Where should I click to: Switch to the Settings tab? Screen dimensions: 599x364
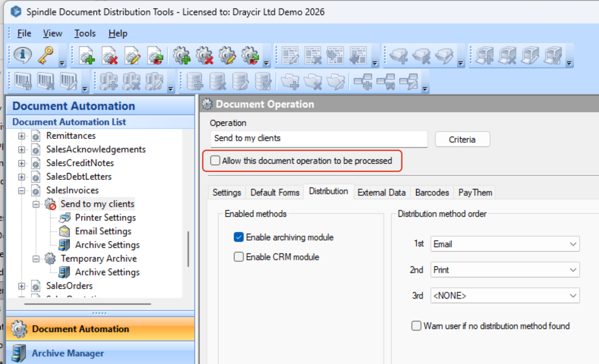tap(226, 192)
